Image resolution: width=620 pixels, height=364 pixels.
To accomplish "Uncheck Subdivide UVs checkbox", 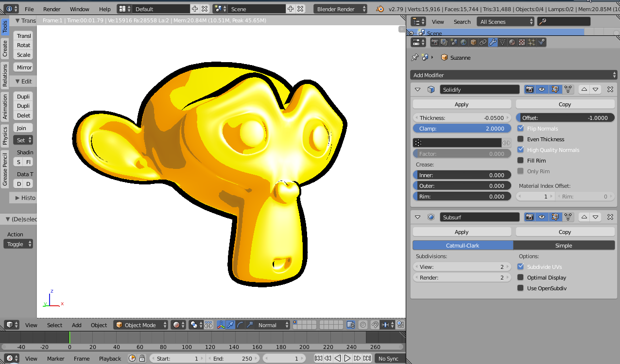I will coord(521,266).
